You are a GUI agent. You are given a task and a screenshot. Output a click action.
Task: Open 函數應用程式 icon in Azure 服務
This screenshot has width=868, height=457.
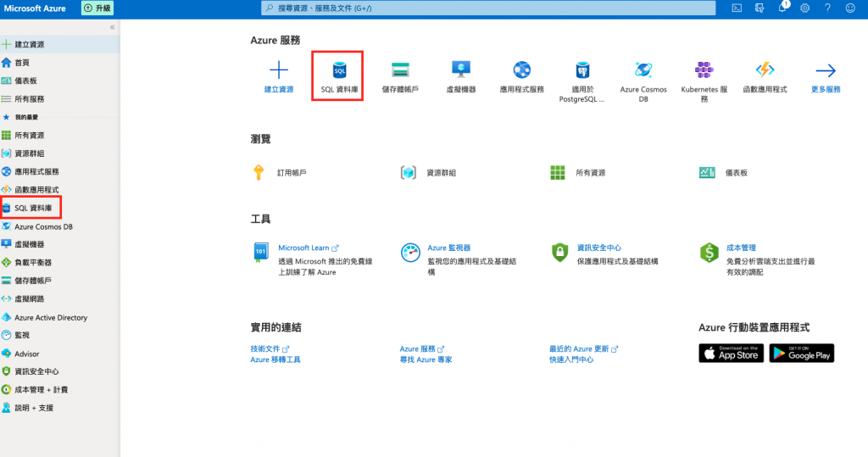(765, 70)
